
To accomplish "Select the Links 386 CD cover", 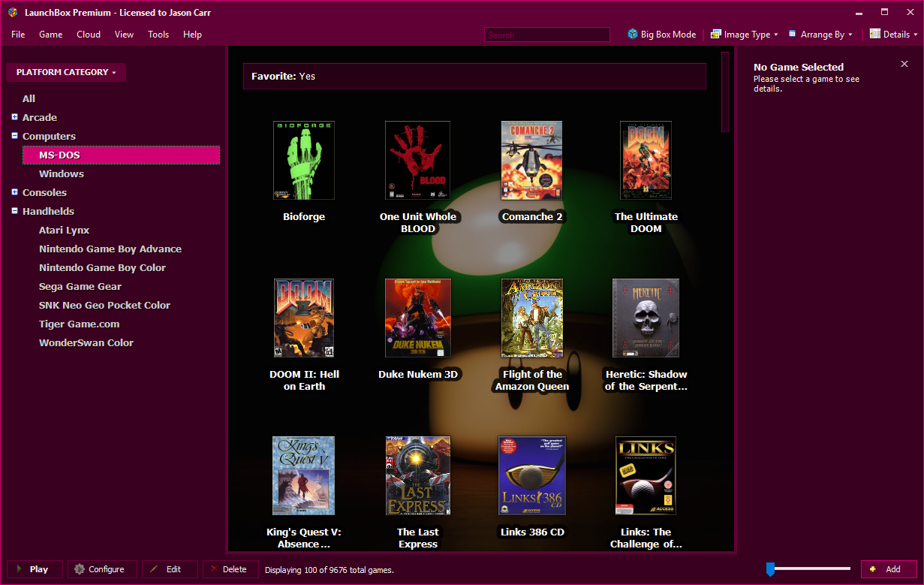I will [x=532, y=476].
